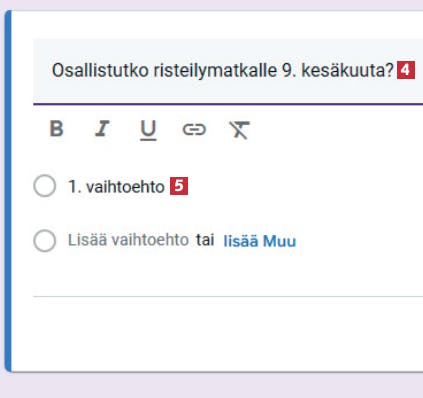Screen dimensions: 423x398
Task: Place cursor at the word kesäkuuta in title
Action: pos(348,70)
